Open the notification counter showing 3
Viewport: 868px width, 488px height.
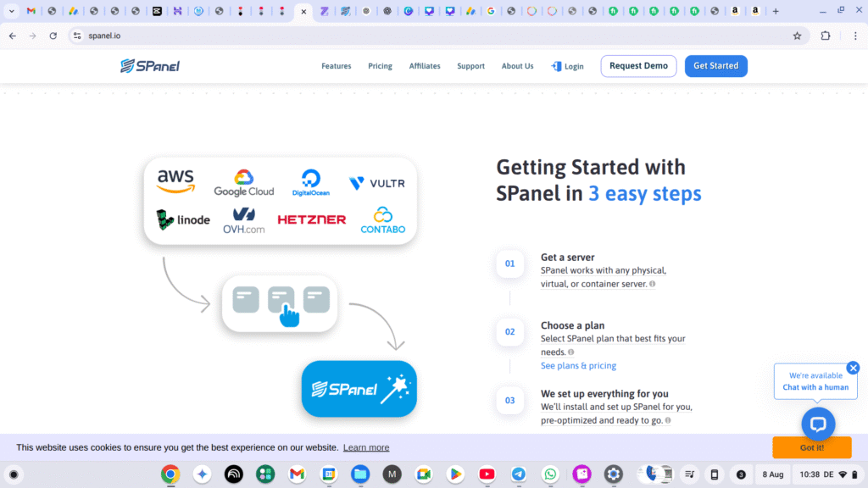pyautogui.click(x=741, y=474)
